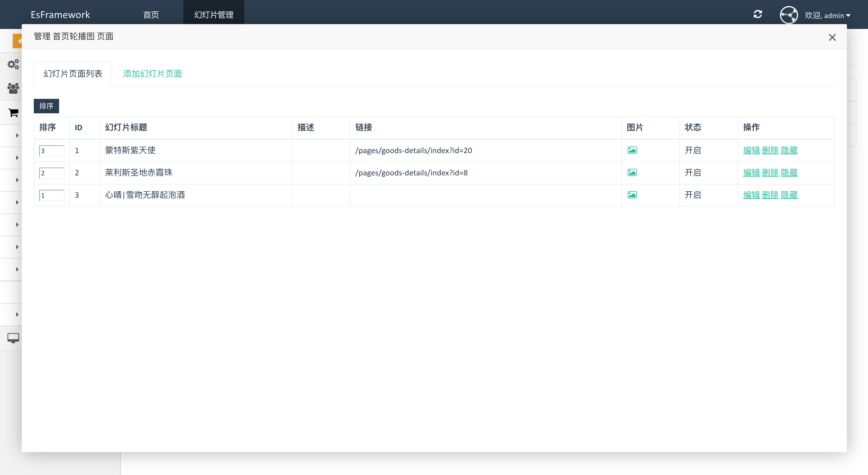Click the gears settings sidebar icon
The image size is (868, 475).
13,64
